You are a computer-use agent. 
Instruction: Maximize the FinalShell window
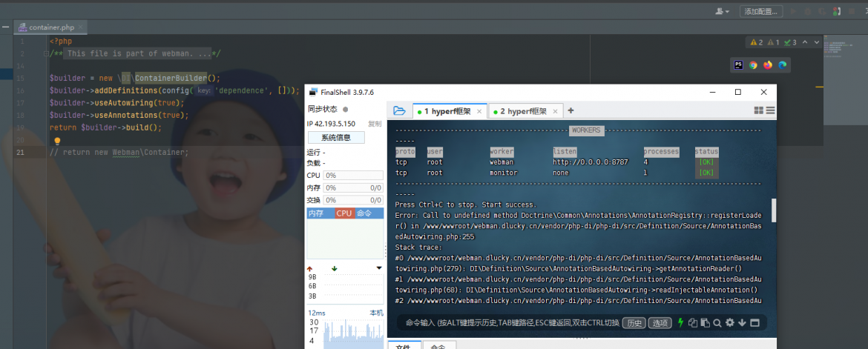pyautogui.click(x=738, y=93)
